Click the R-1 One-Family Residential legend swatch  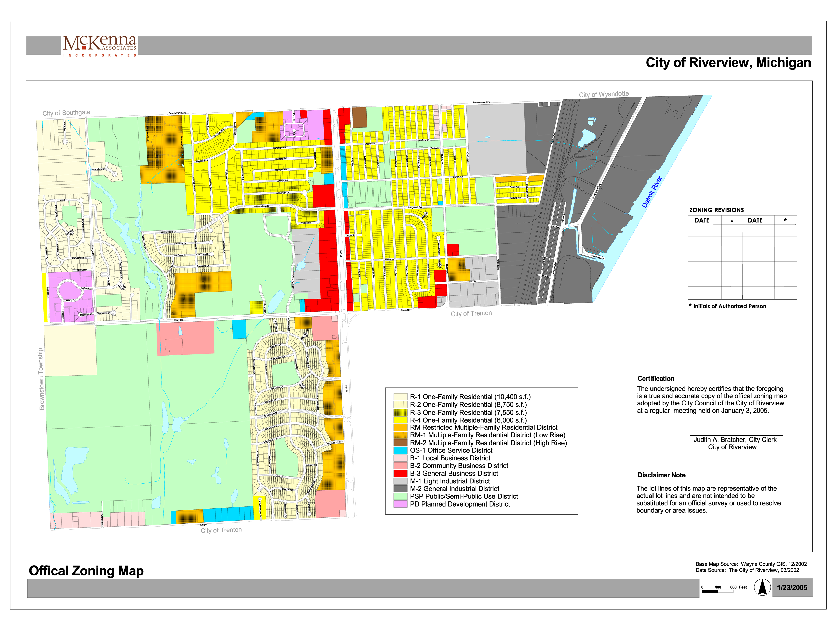point(400,396)
